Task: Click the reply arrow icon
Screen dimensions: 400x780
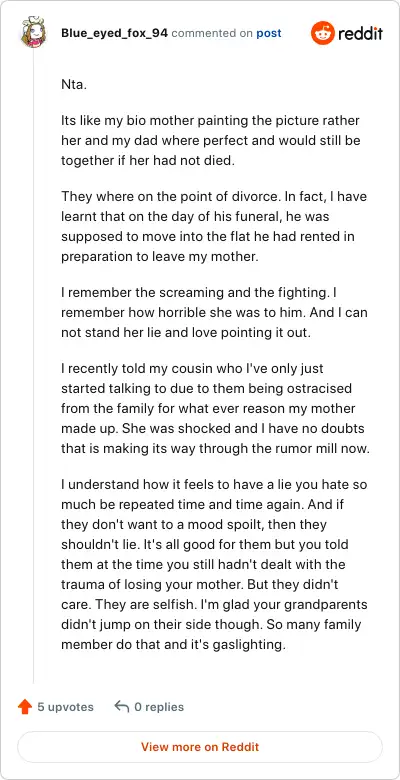Action: [x=121, y=706]
